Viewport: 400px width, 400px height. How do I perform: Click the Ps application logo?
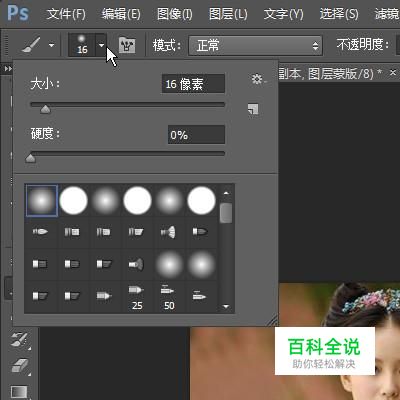point(18,13)
